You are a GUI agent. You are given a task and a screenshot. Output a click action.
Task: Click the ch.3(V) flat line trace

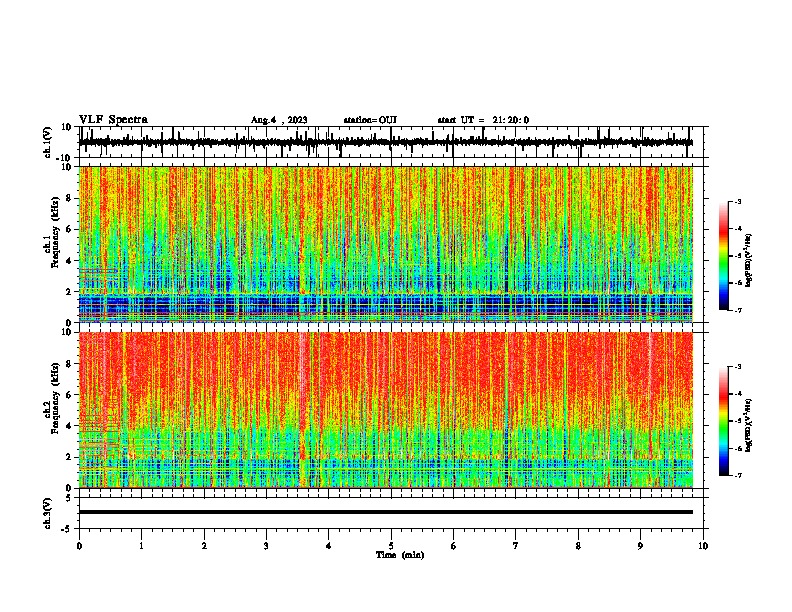coord(386,512)
